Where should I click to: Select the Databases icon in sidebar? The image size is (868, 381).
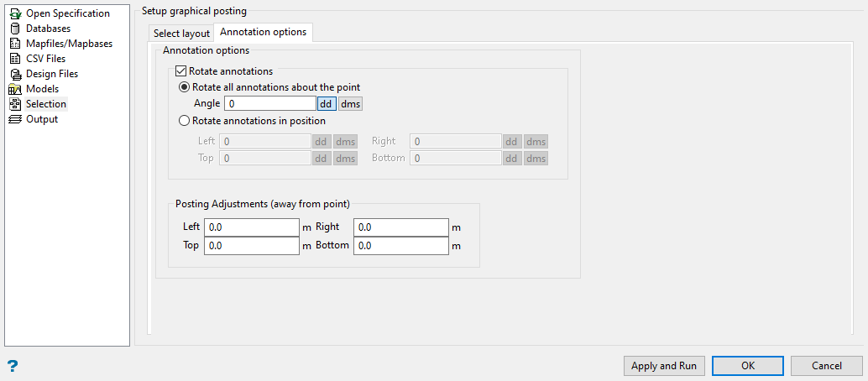point(14,29)
